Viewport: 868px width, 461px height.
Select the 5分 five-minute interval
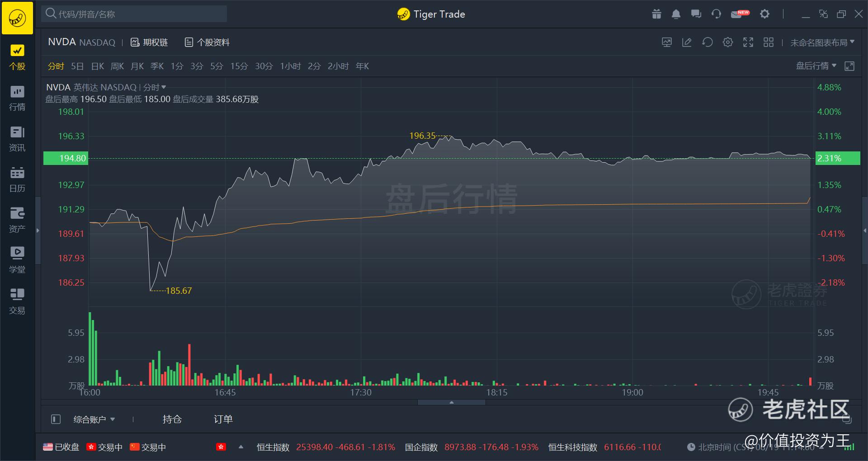[x=217, y=66]
